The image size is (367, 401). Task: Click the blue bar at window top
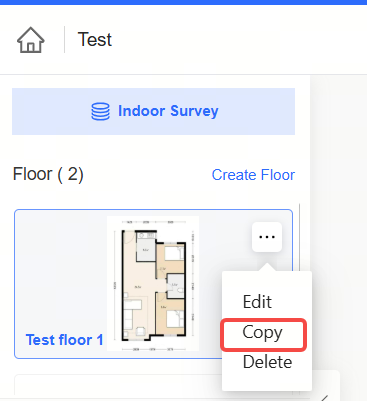[x=183, y=2]
